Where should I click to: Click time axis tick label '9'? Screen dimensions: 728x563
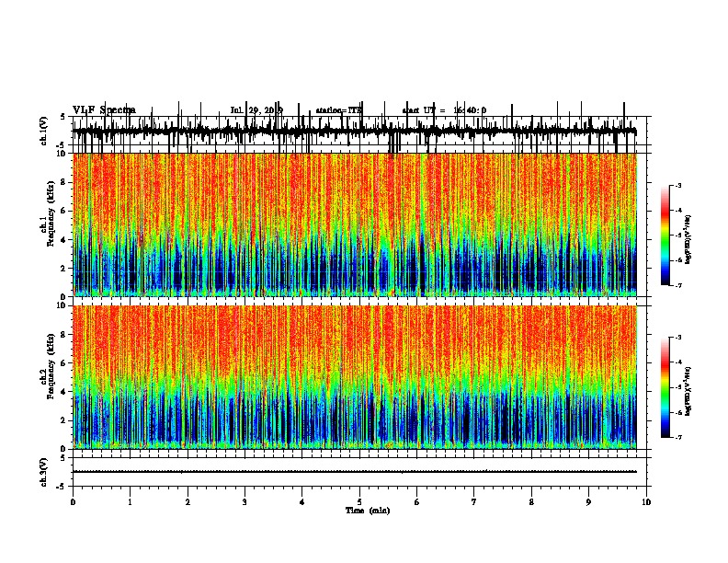pyautogui.click(x=588, y=502)
